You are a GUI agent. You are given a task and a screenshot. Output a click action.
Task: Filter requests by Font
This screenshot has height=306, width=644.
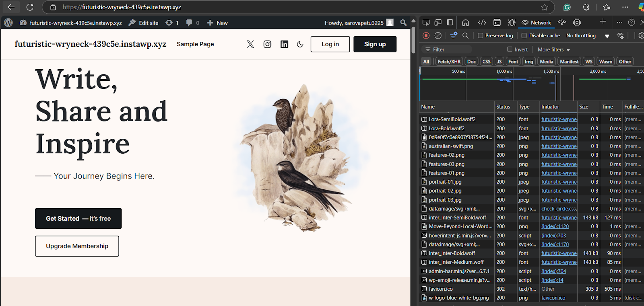(513, 62)
